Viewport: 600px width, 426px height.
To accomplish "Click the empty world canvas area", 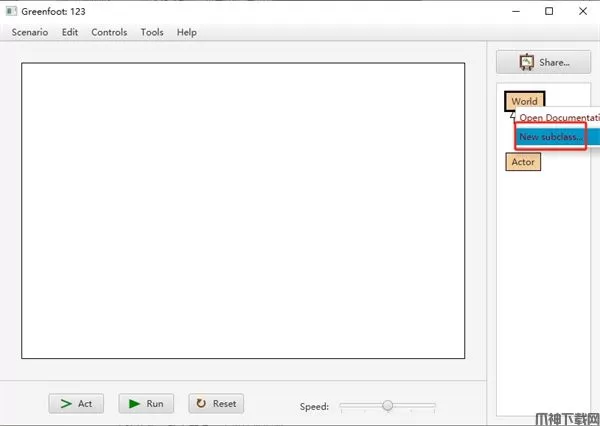I will click(243, 211).
